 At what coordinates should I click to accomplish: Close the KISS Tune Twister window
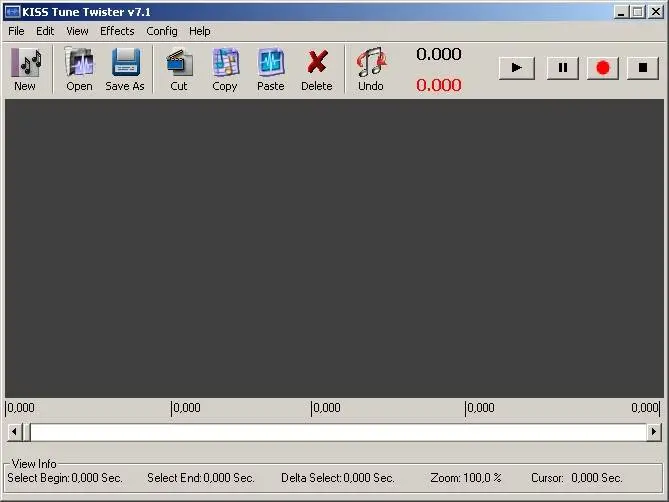pos(655,12)
